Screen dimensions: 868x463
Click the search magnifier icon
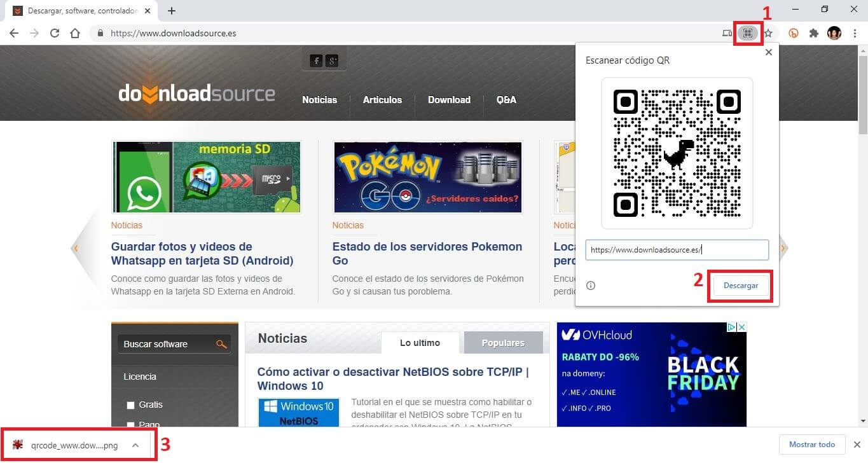tap(221, 344)
